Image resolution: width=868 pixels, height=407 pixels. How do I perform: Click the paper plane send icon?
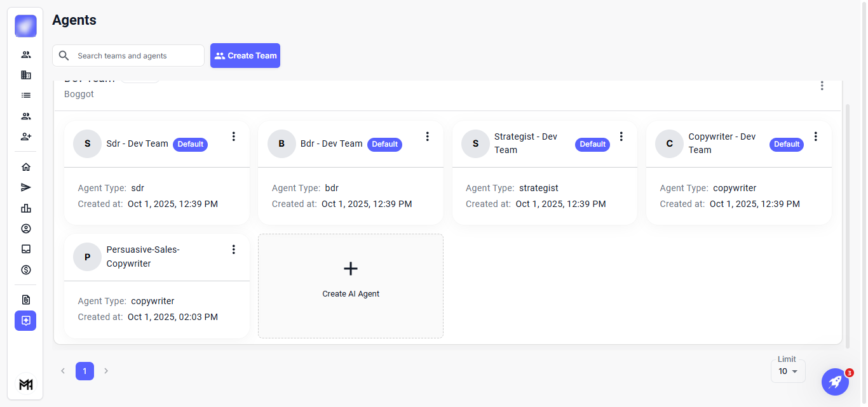(x=26, y=187)
